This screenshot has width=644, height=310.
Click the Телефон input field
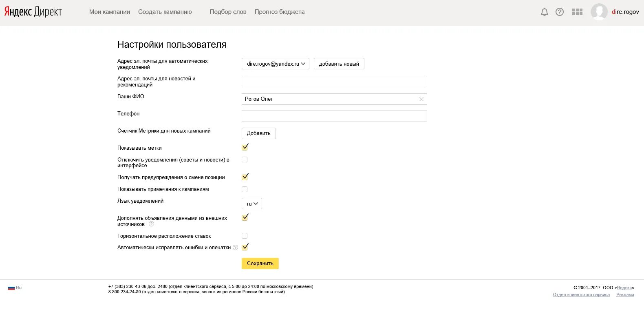click(334, 116)
